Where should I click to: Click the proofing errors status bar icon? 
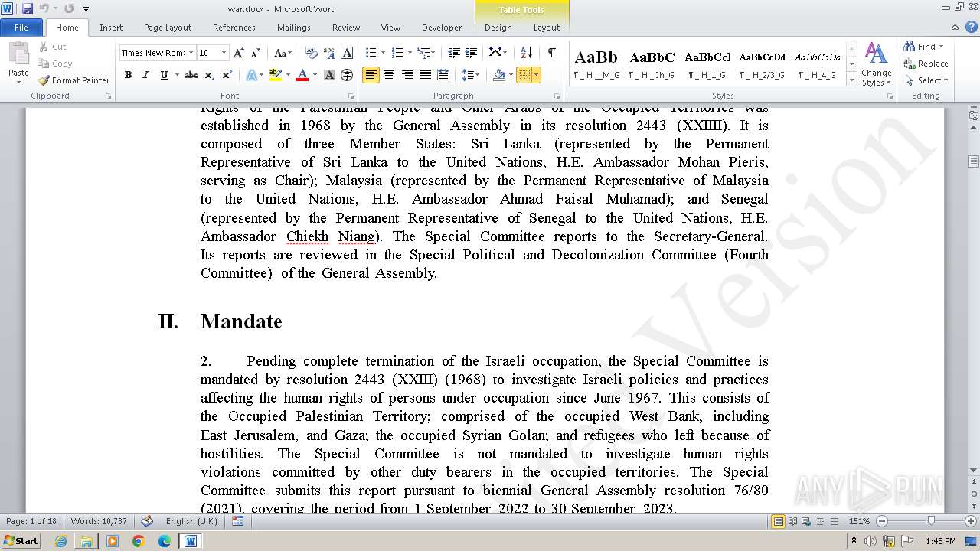(x=146, y=521)
